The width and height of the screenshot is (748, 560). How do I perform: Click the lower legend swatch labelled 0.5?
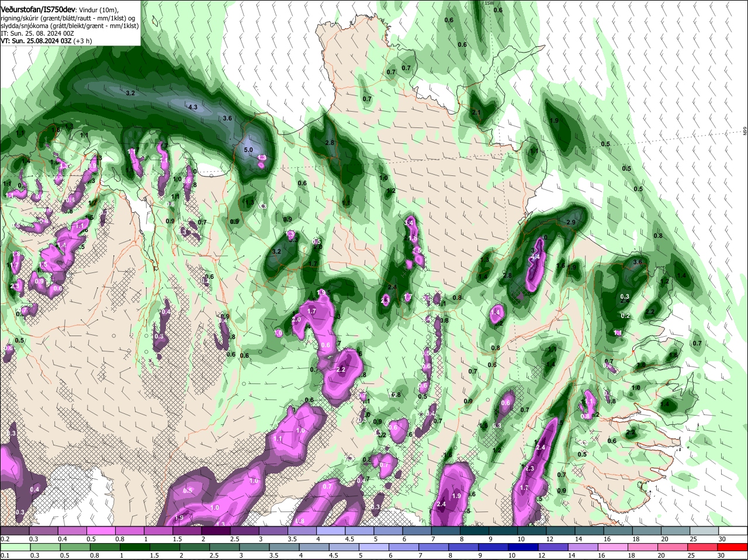click(x=74, y=547)
